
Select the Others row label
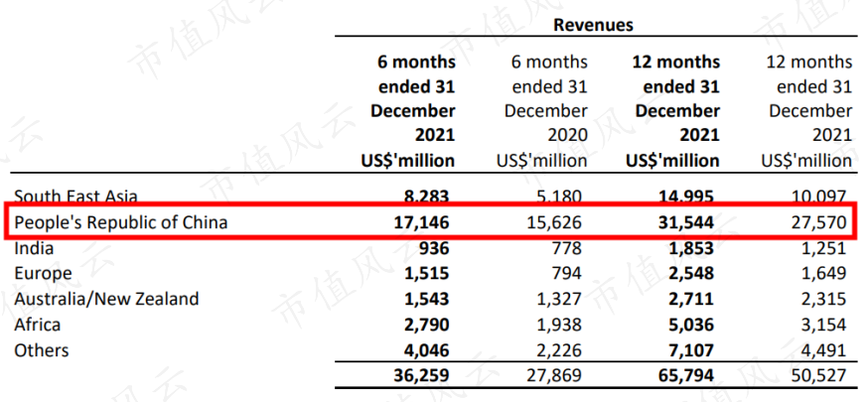[x=42, y=350]
